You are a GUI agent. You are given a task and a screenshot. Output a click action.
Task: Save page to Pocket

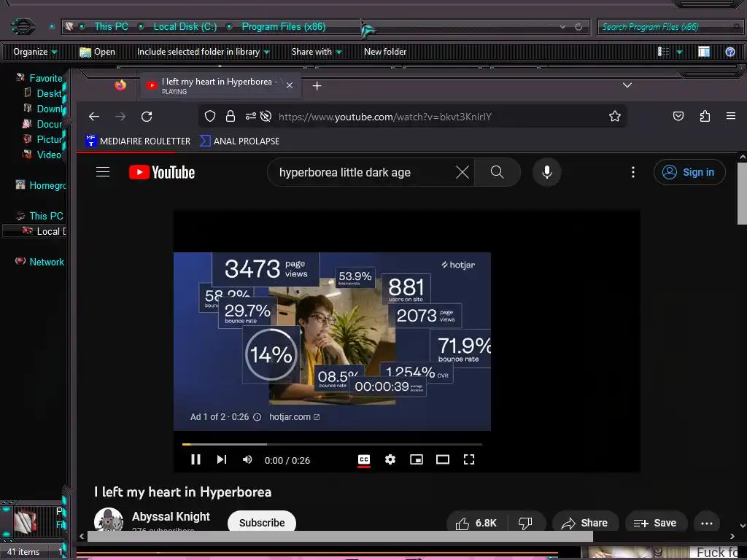tap(678, 116)
